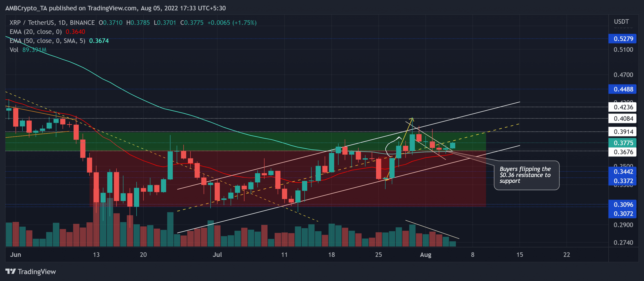Click the low price L0.3701 value
This screenshot has height=281, width=644.
click(x=165, y=23)
